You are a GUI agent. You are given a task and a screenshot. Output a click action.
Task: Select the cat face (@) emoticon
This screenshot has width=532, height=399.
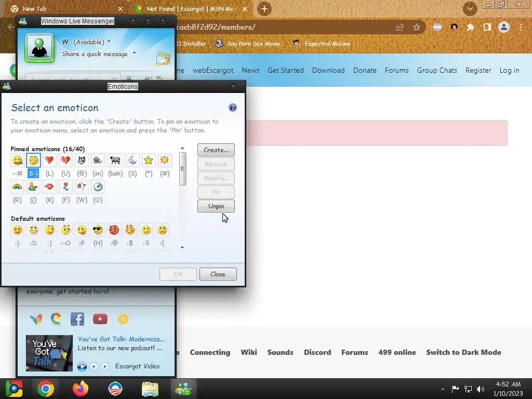pyautogui.click(x=82, y=160)
